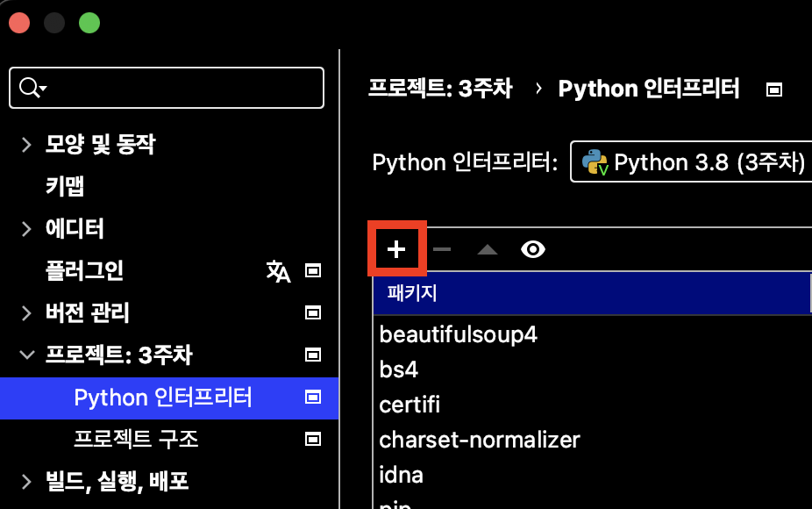Click the project-level icon beside 프로젝트: 3주차
Viewport: 812px width, 509px height.
[313, 355]
